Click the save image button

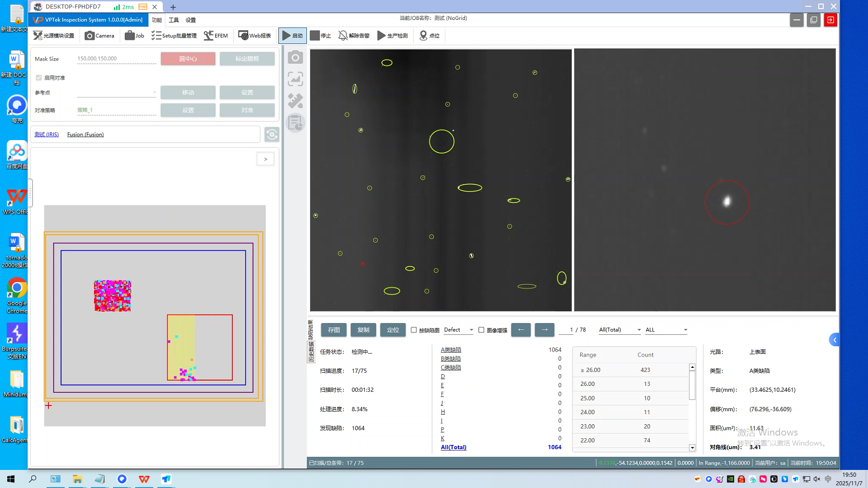pos(334,330)
